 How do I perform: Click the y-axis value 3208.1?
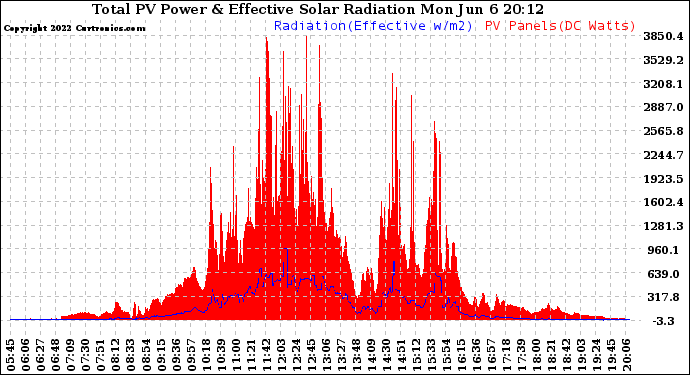pos(663,84)
